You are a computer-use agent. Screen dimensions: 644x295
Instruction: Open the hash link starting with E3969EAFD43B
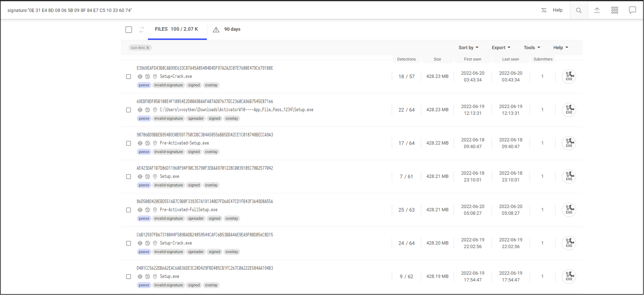(x=205, y=68)
